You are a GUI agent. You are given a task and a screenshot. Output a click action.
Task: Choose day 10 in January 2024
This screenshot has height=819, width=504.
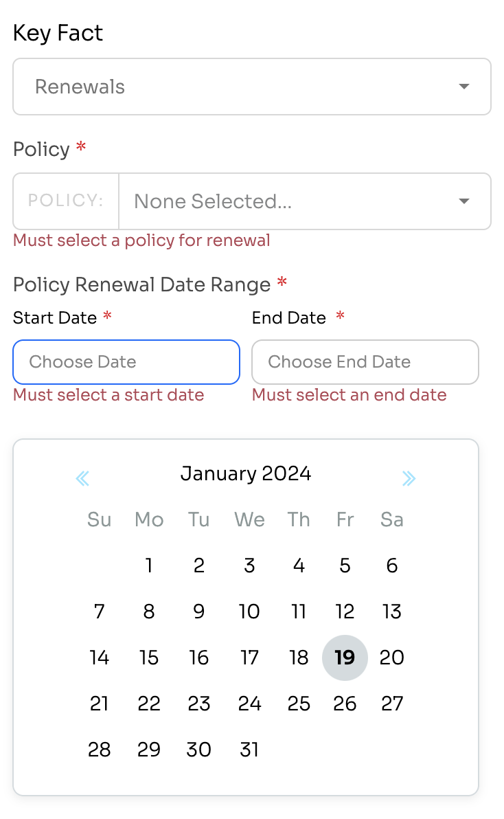(x=249, y=611)
